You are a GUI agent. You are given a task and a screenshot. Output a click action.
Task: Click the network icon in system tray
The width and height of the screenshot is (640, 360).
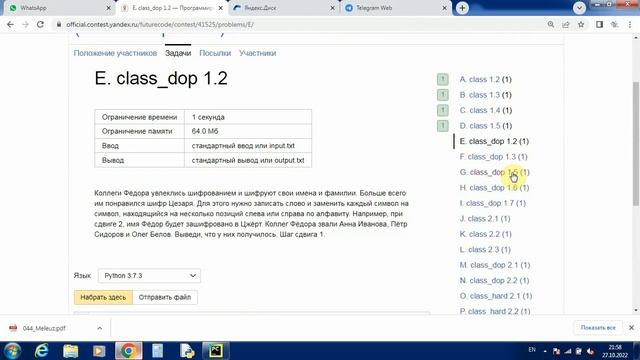click(568, 351)
